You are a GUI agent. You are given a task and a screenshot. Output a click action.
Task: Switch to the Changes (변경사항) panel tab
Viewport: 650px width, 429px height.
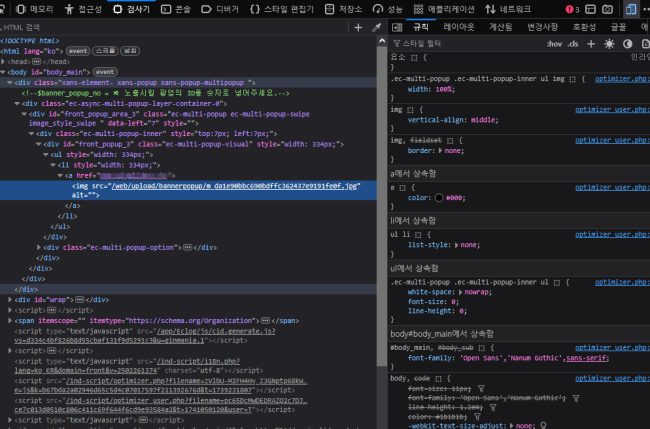pos(542,27)
